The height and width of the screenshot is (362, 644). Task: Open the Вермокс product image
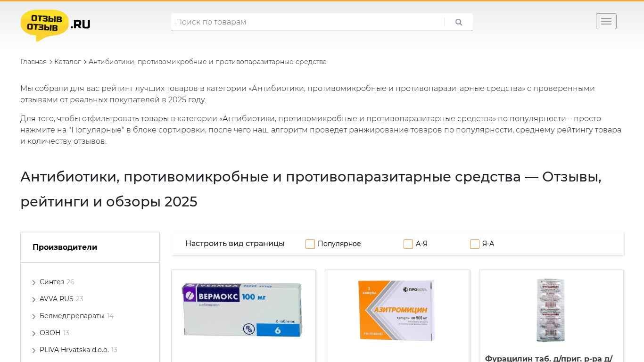(x=243, y=310)
